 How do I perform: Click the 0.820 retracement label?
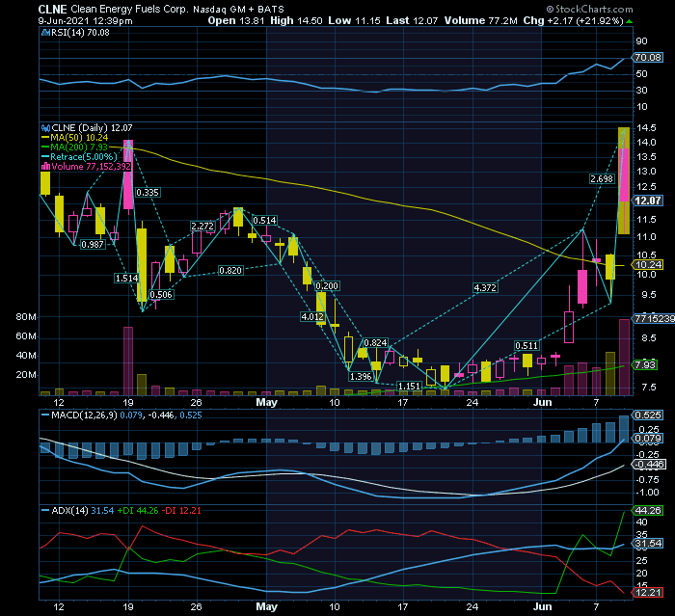[x=230, y=270]
